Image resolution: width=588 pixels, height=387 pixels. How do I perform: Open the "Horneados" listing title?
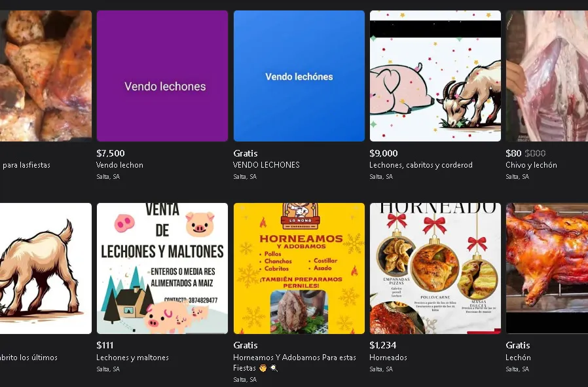point(388,358)
